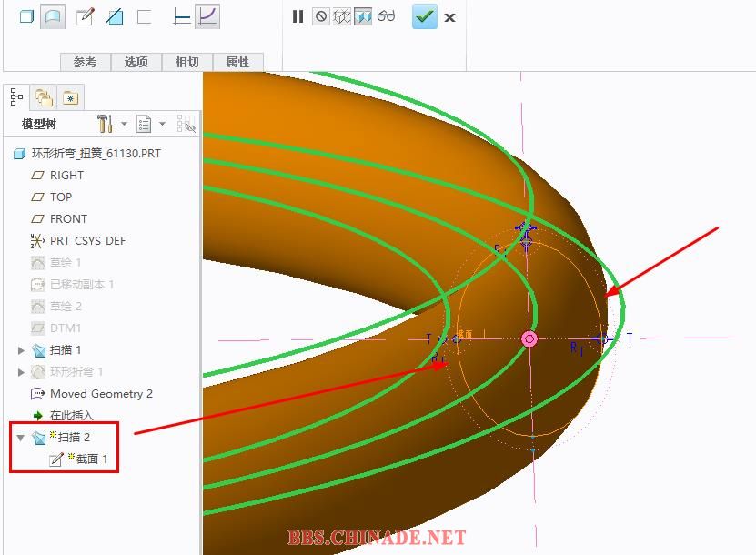Collapse the 扫描 2 tree node
Screen dimensions: 756x555
(21, 438)
